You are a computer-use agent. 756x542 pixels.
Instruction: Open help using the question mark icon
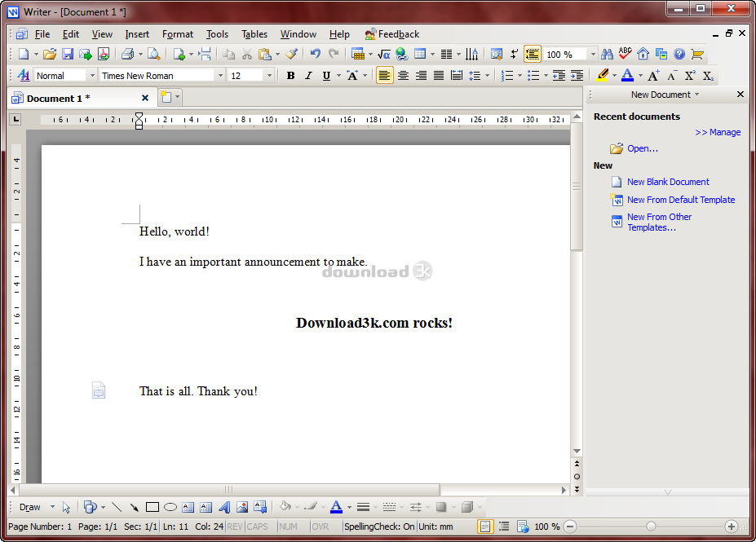pyautogui.click(x=679, y=54)
